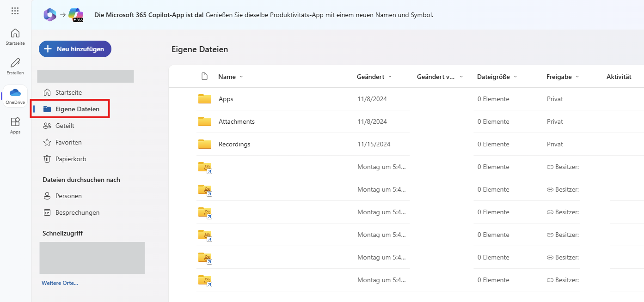Open the Apps folder icon
The height and width of the screenshot is (302, 644).
coord(205,99)
